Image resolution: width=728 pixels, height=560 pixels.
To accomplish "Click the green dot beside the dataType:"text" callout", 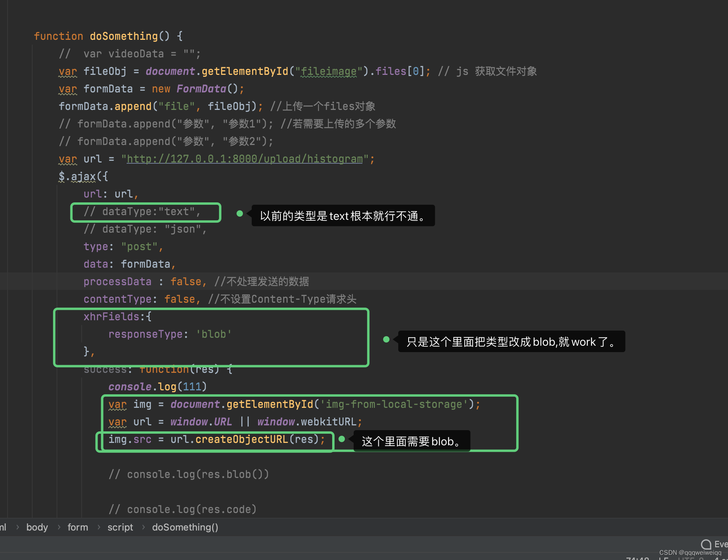I will 240,213.
